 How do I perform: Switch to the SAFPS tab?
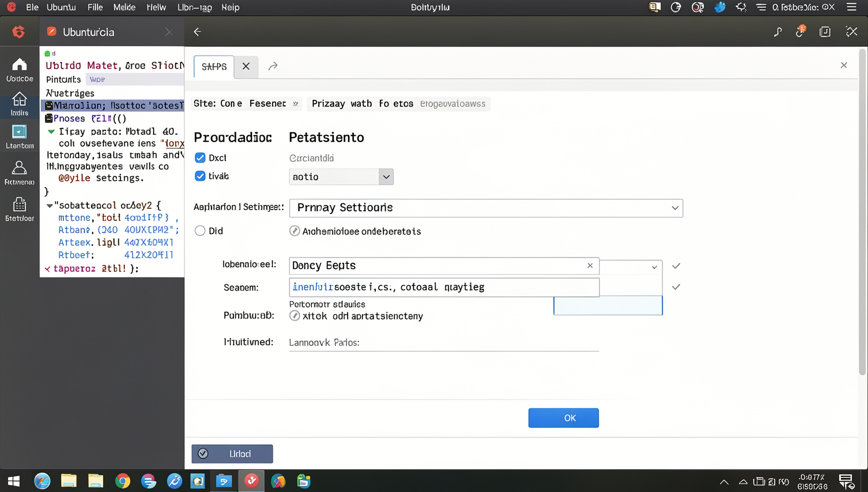point(214,66)
